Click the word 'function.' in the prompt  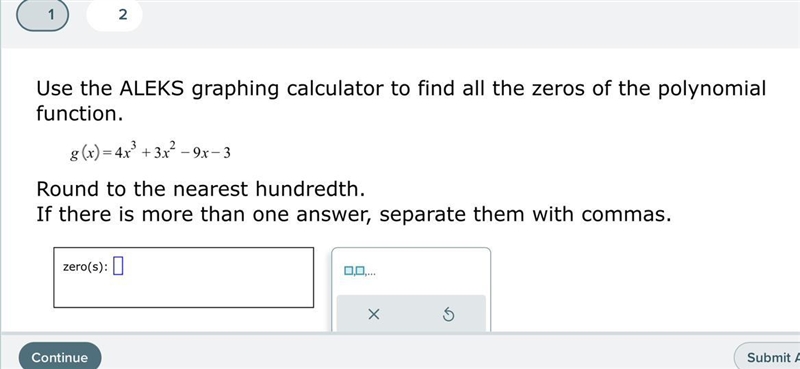(x=80, y=114)
